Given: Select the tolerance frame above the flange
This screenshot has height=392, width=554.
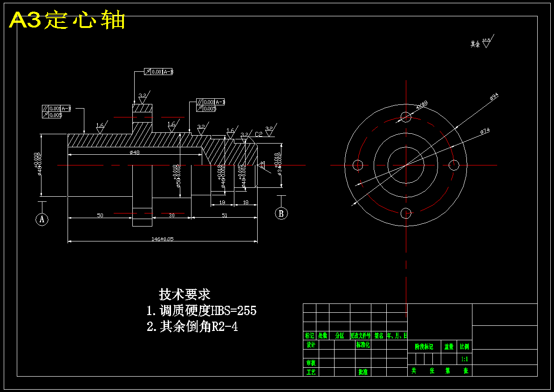Looking at the screenshot, I should click(159, 72).
